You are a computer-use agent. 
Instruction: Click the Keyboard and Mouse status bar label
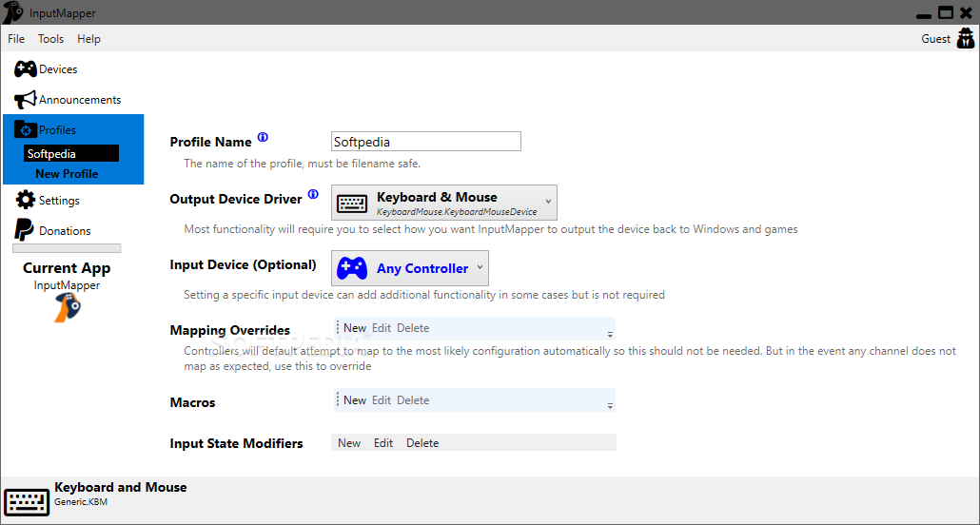[121, 487]
